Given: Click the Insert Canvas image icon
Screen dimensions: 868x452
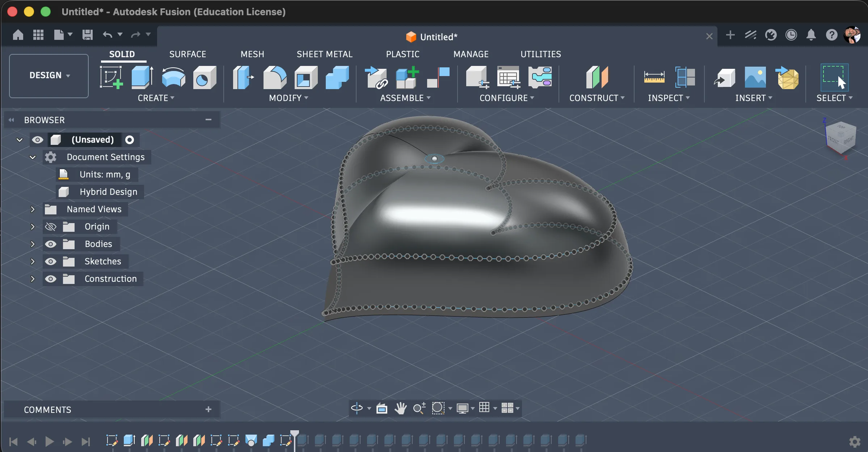Looking at the screenshot, I should (755, 77).
